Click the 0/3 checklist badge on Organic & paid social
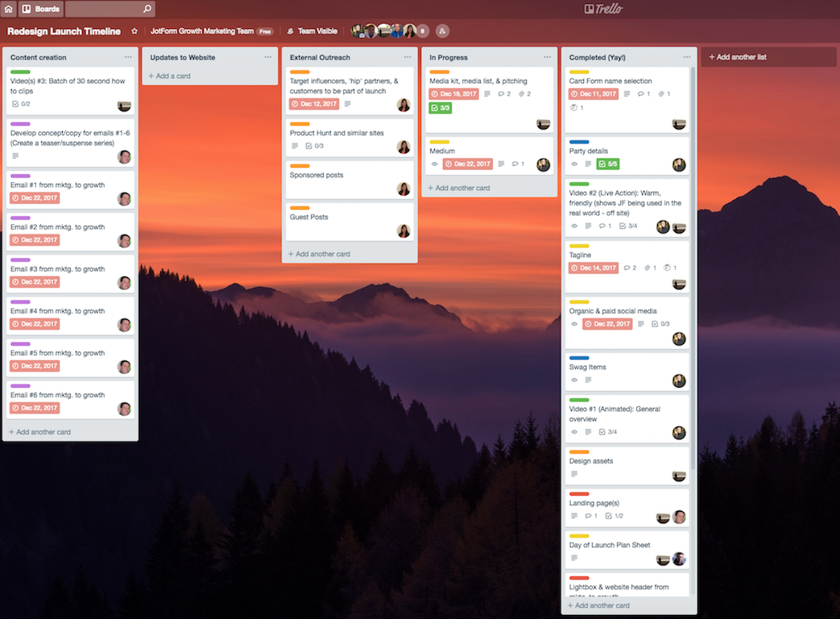Screen dimensions: 840x619 [660, 324]
